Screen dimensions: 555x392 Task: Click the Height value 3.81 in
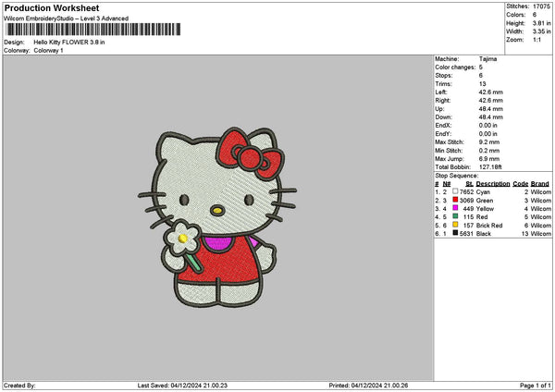541,23
